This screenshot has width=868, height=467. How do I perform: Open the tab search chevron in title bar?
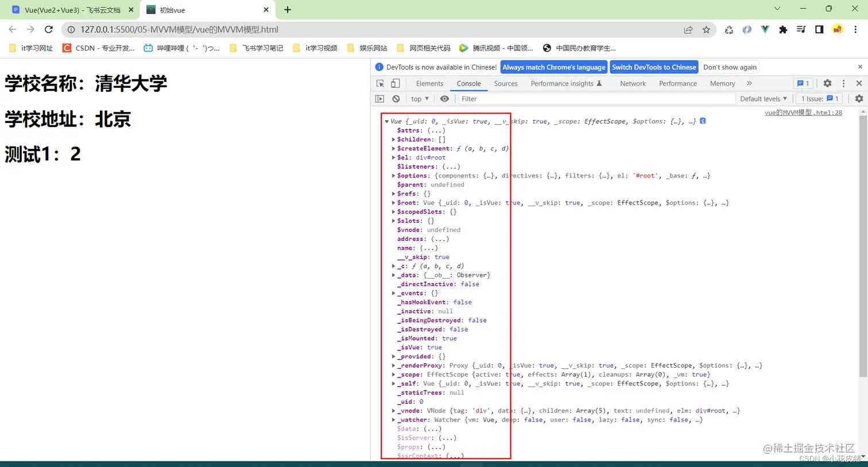777,9
